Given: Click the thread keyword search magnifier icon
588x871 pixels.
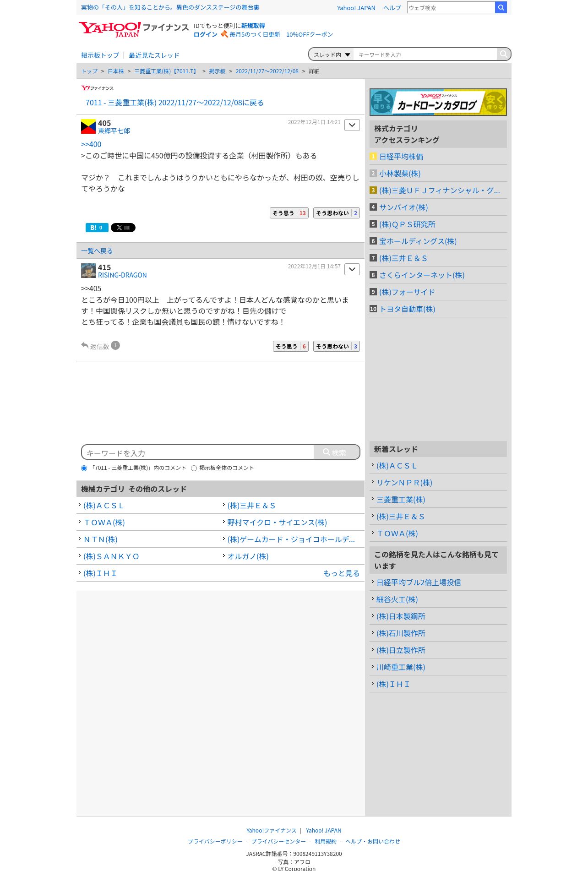Looking at the screenshot, I should coord(503,54).
